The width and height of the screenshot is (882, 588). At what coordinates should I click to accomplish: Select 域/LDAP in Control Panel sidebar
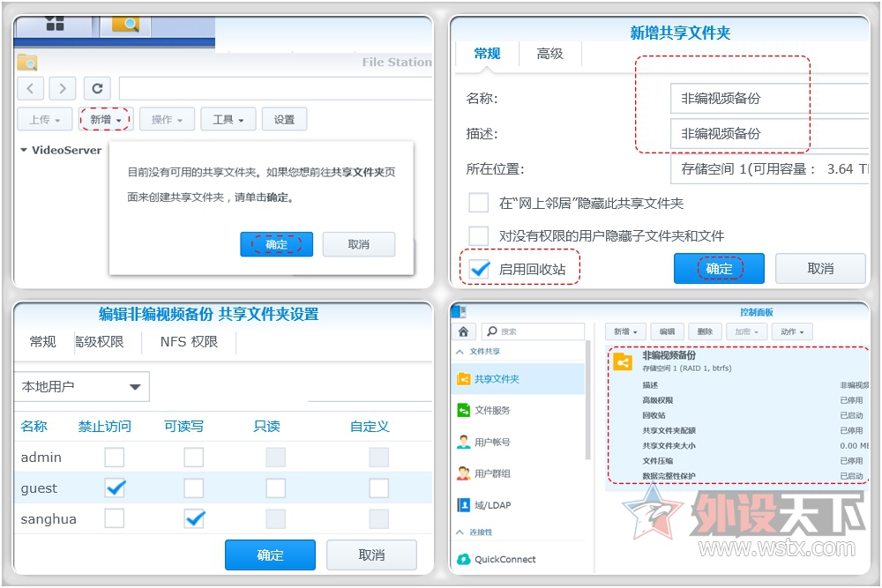[518, 505]
